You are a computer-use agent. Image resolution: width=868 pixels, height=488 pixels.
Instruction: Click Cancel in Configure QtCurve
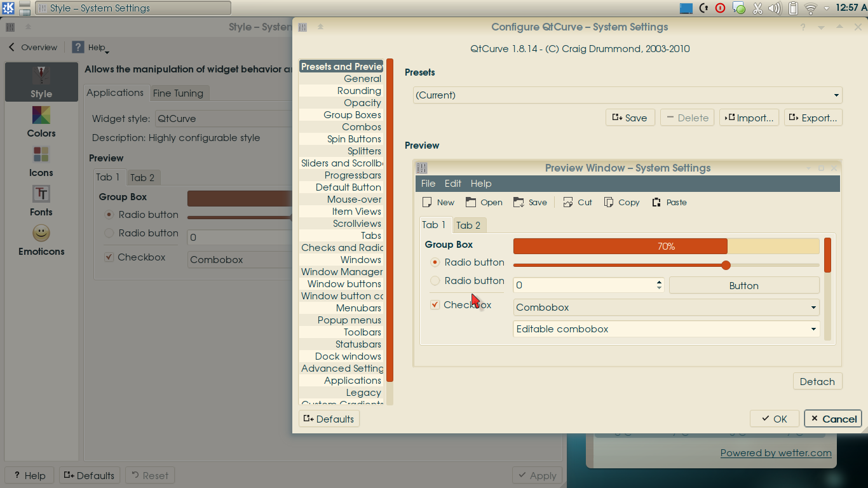pyautogui.click(x=833, y=419)
